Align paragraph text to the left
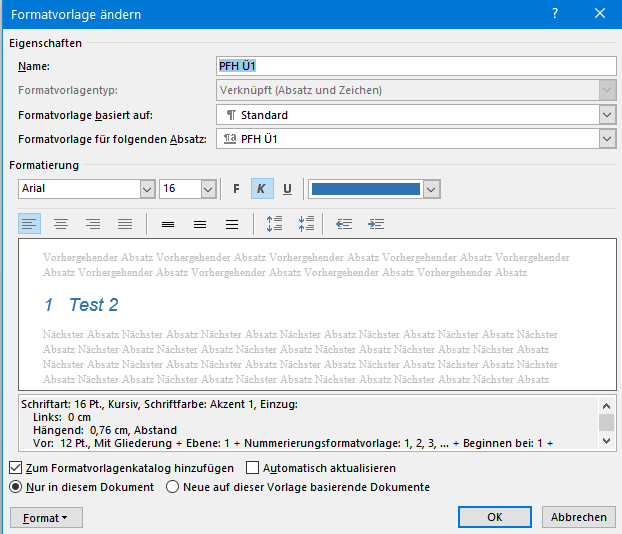Viewport: 622px width, 534px height. 29,224
